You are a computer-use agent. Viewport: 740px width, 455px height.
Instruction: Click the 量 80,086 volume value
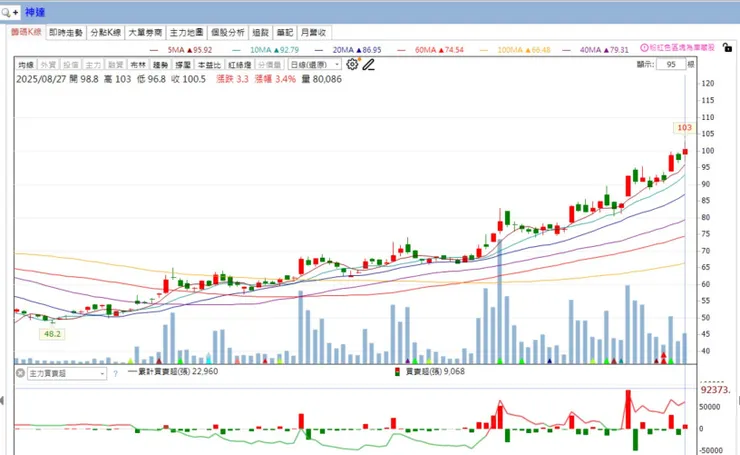pyautogui.click(x=321, y=79)
